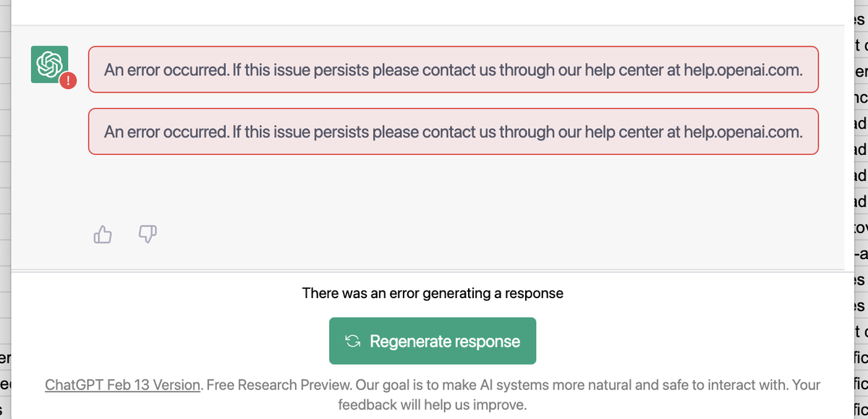Viewport: 868px width, 419px height.
Task: Click the thumbs down feedback icon
Action: pyautogui.click(x=147, y=234)
